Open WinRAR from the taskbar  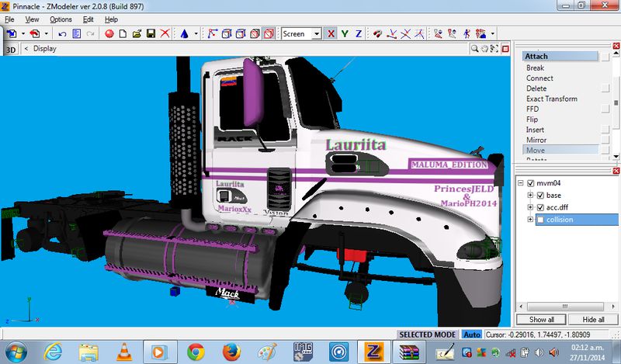pos(409,352)
